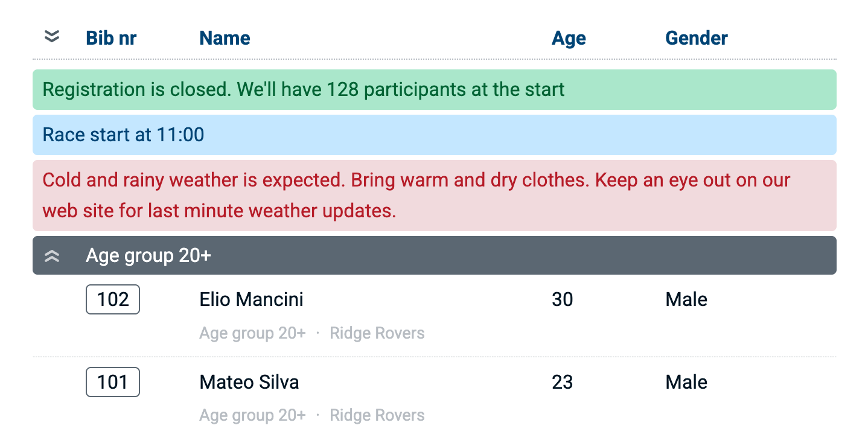Click Male gender in Elio Mancini's row
The width and height of the screenshot is (868, 437).
686,299
